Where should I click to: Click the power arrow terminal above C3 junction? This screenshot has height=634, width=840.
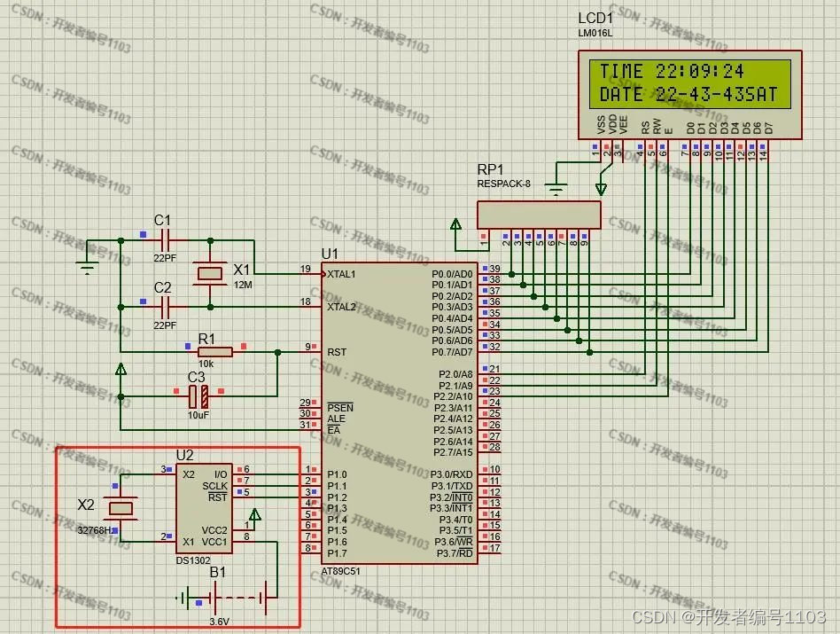click(121, 369)
